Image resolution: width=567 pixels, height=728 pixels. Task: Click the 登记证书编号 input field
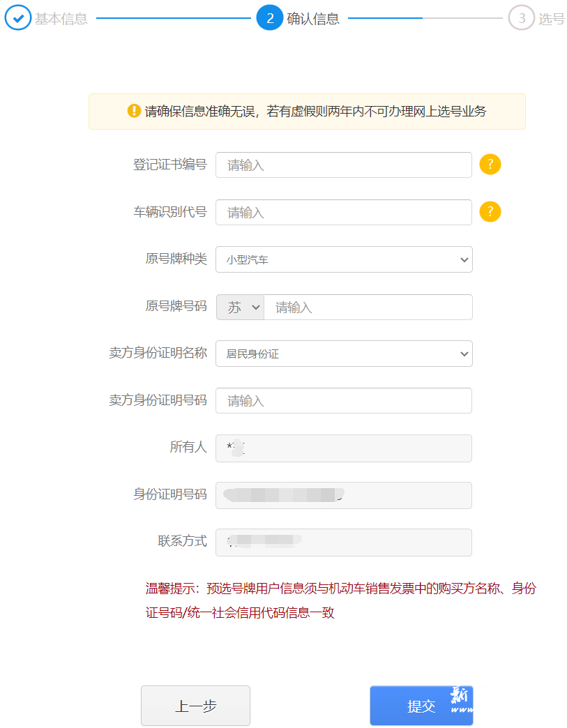point(343,165)
